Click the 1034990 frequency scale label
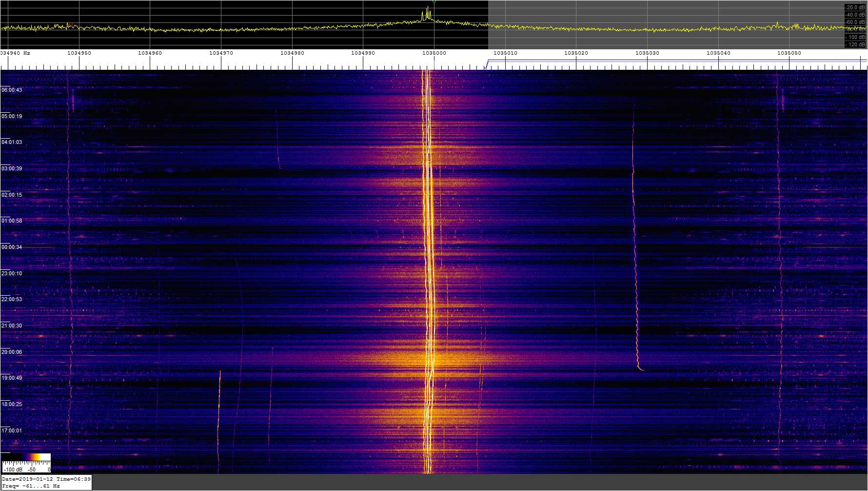 coord(363,53)
